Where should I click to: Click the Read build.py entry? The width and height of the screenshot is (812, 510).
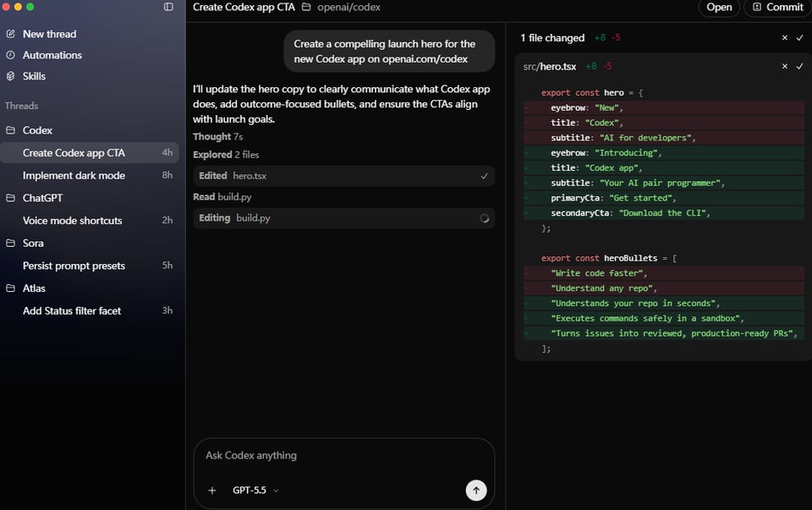point(222,197)
